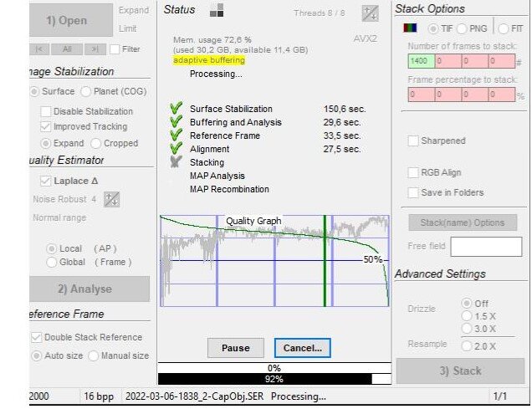Select the Expand stabilization radio option
The height and width of the screenshot is (409, 532).
(x=46, y=144)
